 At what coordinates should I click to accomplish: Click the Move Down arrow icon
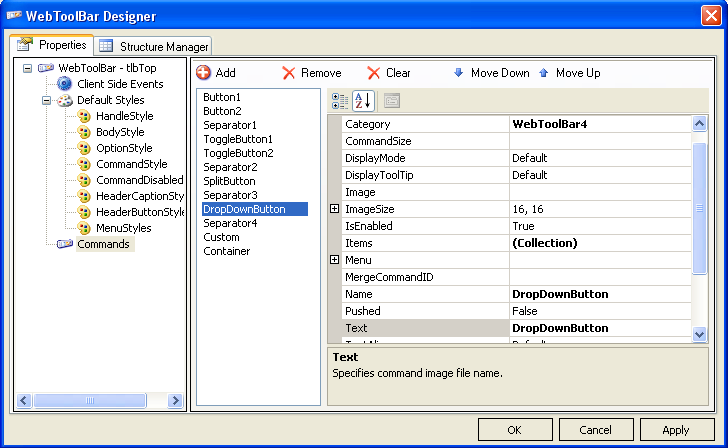[x=459, y=73]
